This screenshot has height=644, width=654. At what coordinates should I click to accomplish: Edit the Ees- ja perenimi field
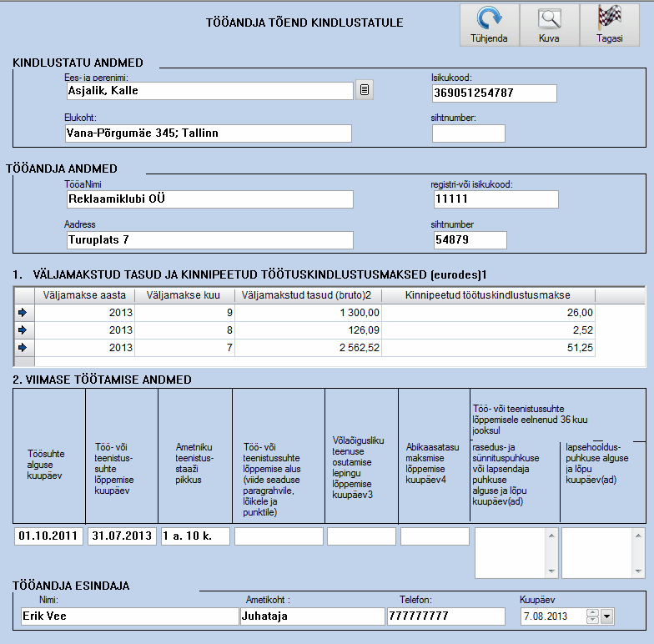point(210,90)
